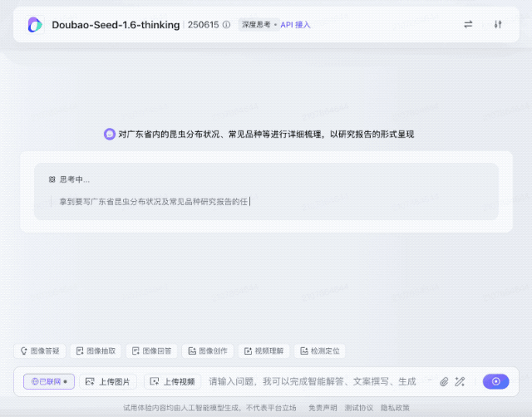Select the 图像抽取 shortcut
Image resolution: width=532 pixels, height=417 pixels.
click(x=96, y=351)
